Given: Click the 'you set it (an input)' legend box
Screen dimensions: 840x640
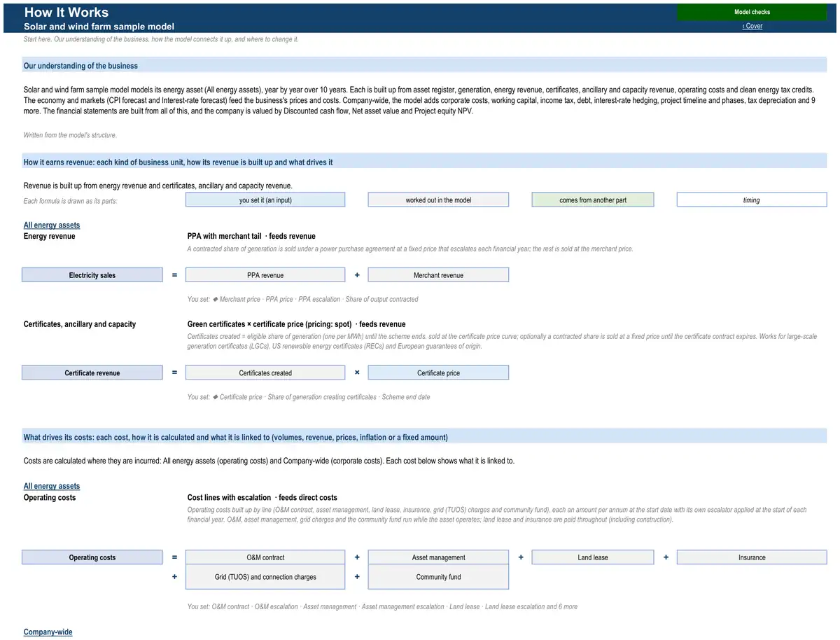Looking at the screenshot, I should click(265, 200).
